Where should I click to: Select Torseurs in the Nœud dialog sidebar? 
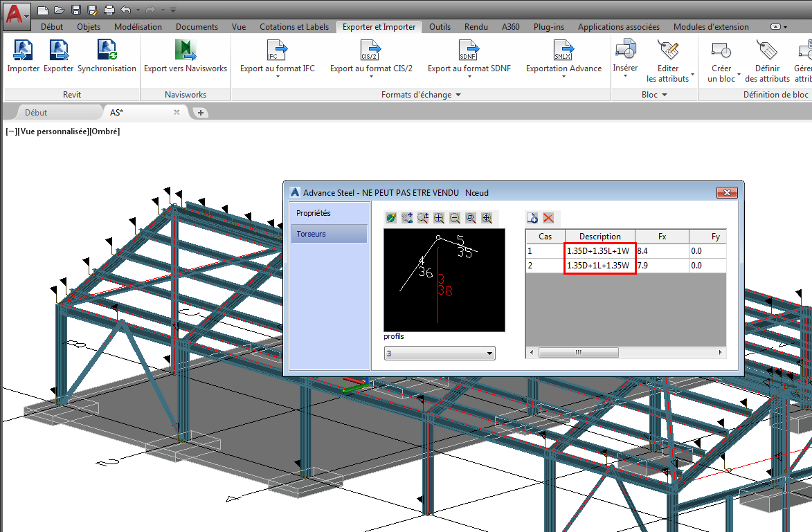pos(329,234)
